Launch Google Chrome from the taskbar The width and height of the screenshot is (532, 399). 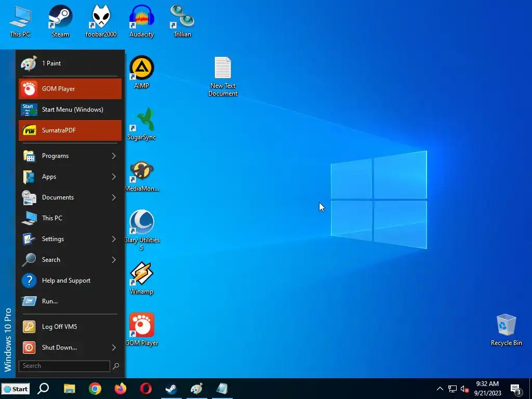click(95, 389)
